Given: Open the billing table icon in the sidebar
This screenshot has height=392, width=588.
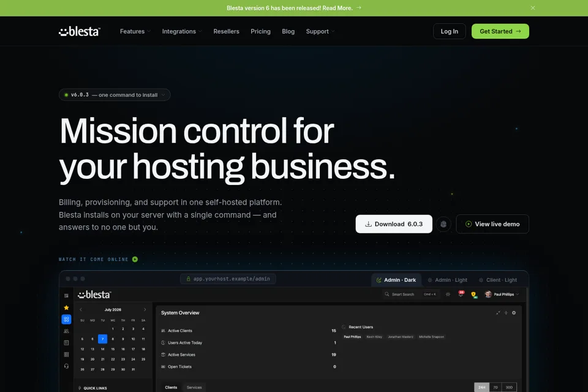Looking at the screenshot, I should 66,343.
